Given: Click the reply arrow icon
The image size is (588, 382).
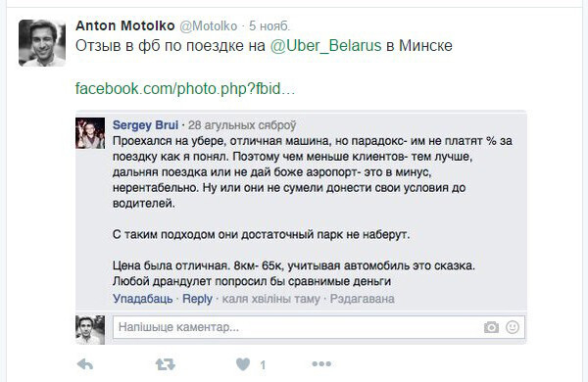Looking at the screenshot, I should 84,364.
